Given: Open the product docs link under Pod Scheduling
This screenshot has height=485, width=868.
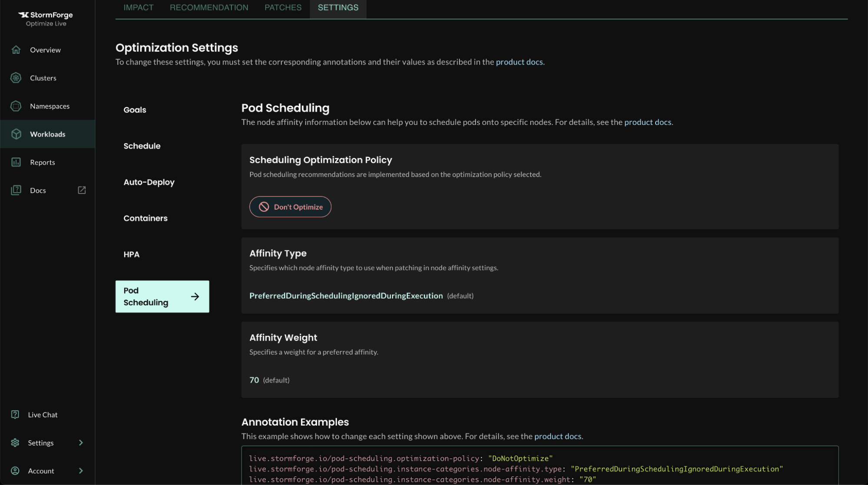Looking at the screenshot, I should pyautogui.click(x=647, y=122).
